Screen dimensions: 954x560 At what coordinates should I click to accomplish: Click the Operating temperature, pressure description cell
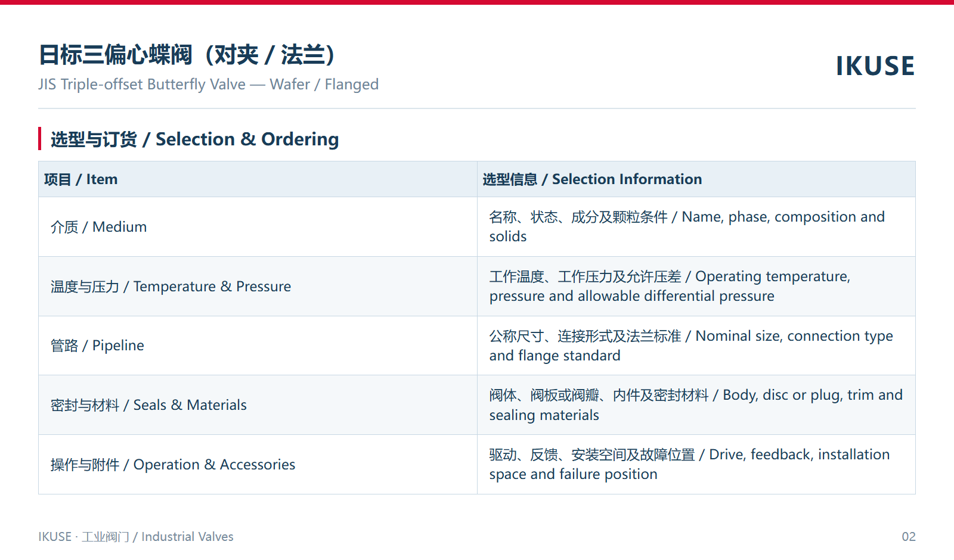tap(696, 287)
